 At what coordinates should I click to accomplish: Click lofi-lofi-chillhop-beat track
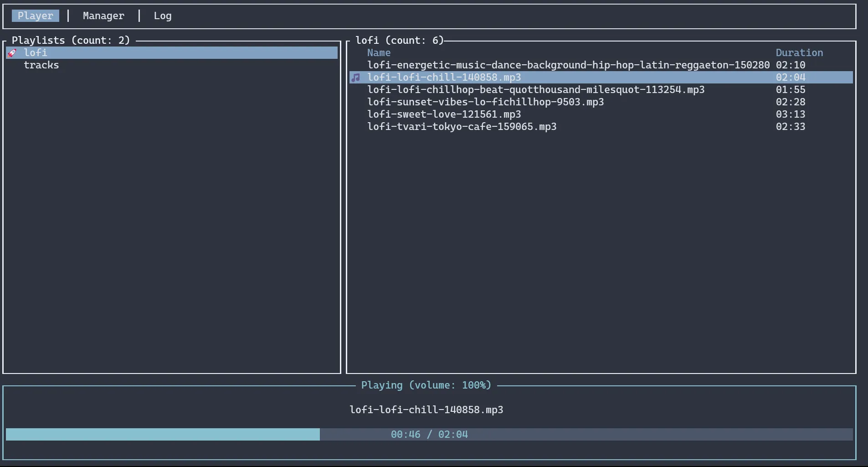(536, 89)
